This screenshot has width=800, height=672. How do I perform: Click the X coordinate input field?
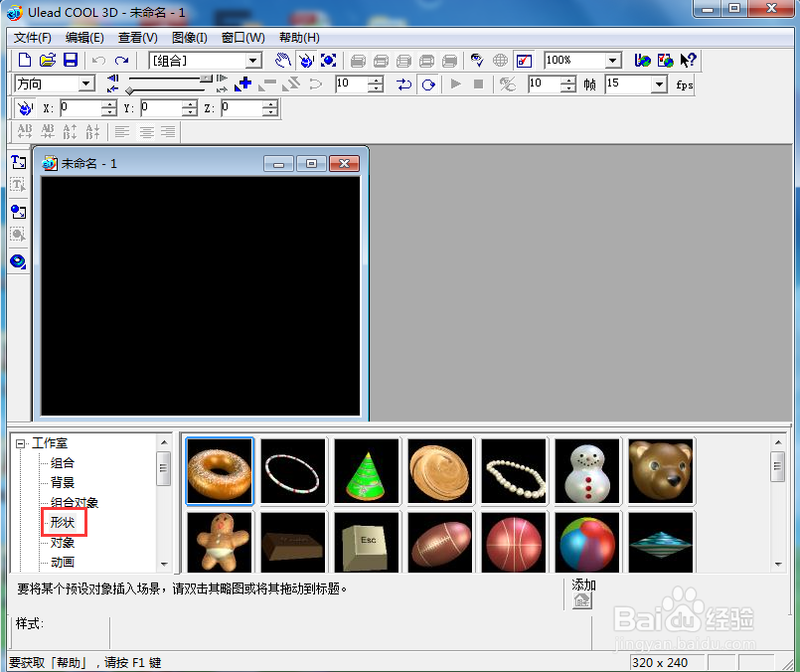[x=80, y=107]
